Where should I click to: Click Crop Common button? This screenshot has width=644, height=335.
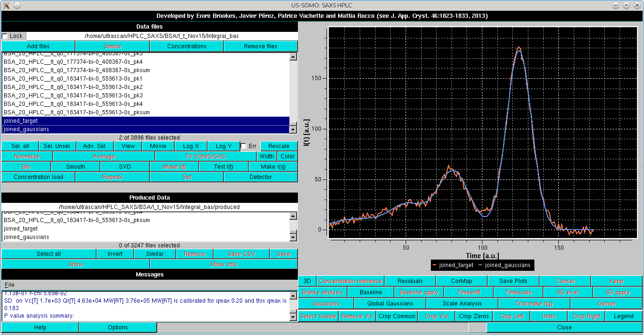[x=397, y=316]
